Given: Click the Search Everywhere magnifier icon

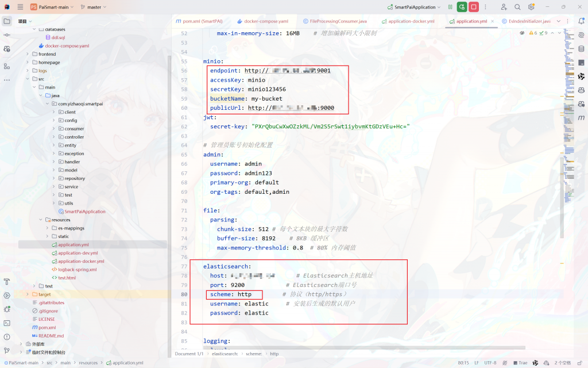Looking at the screenshot, I should [517, 7].
